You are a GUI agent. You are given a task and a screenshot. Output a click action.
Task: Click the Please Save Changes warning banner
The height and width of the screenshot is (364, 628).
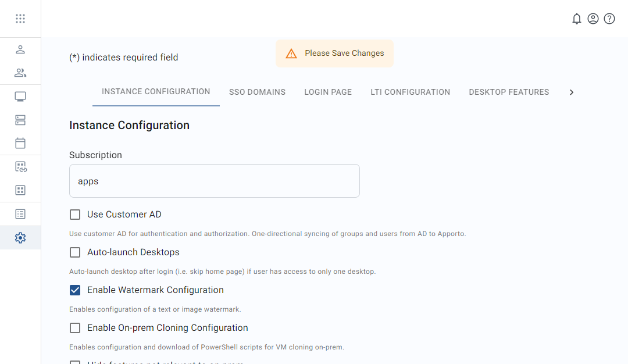point(334,53)
